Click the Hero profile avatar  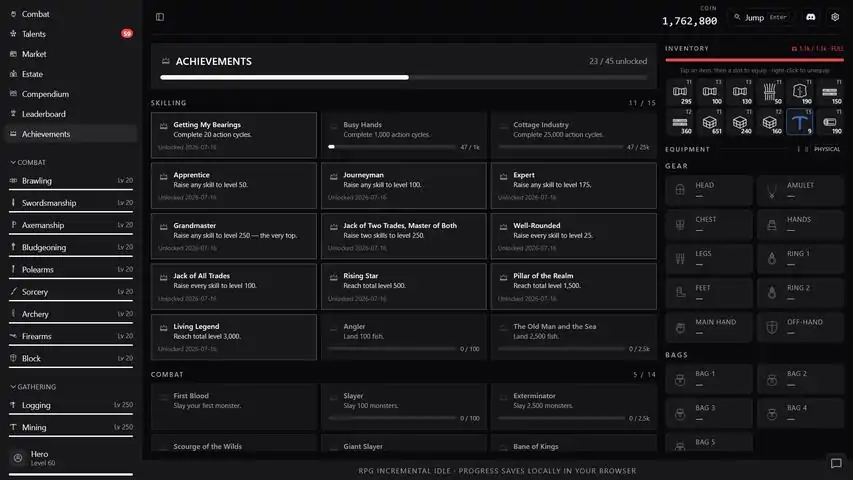[x=18, y=458]
